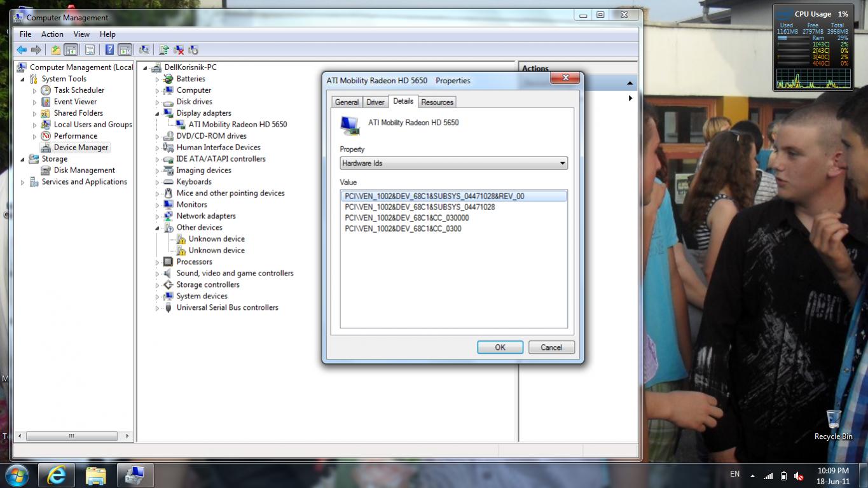Expand Universal Serial Bus controllers category

tap(157, 309)
